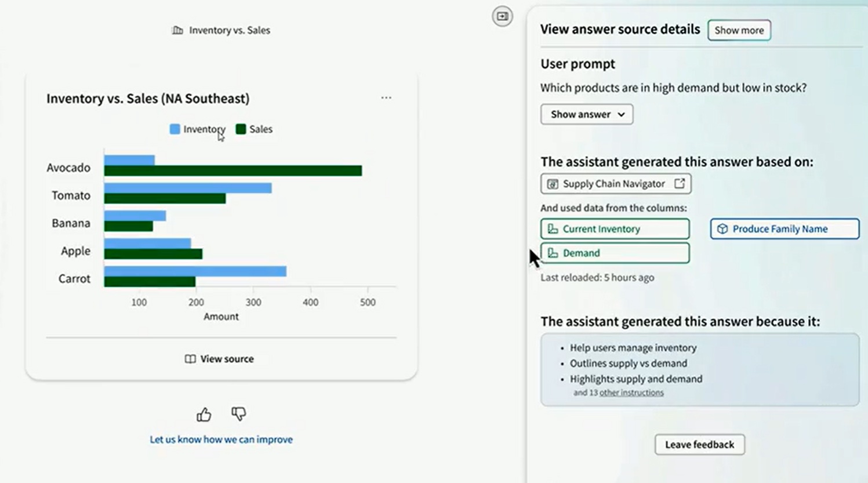Image resolution: width=868 pixels, height=483 pixels.
Task: Click the Leave feedback button
Action: [699, 445]
